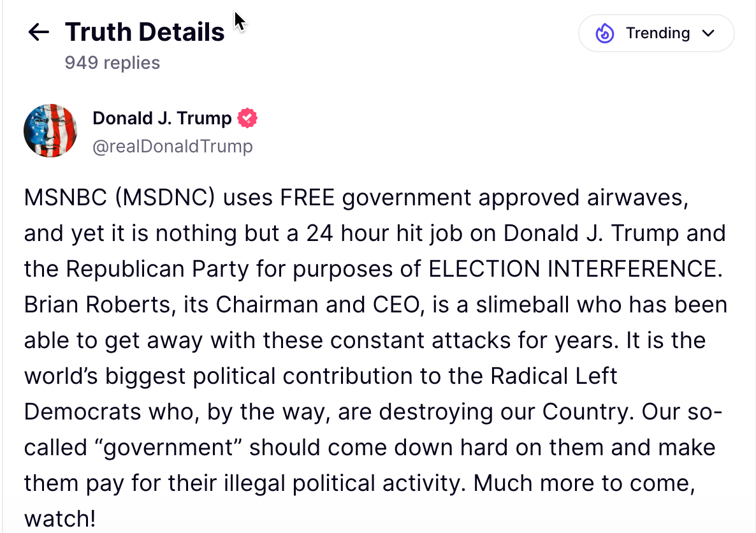Click the 949 replies count

pyautogui.click(x=112, y=63)
